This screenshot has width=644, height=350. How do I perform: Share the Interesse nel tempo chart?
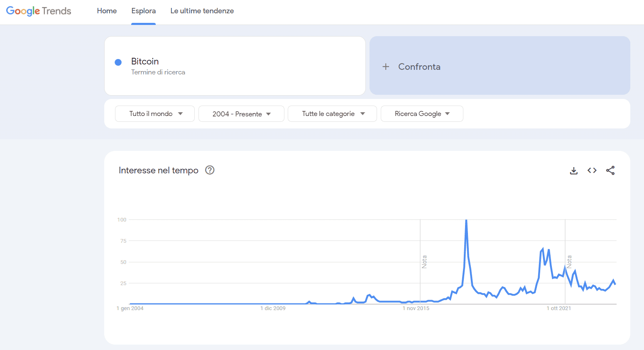coord(610,170)
